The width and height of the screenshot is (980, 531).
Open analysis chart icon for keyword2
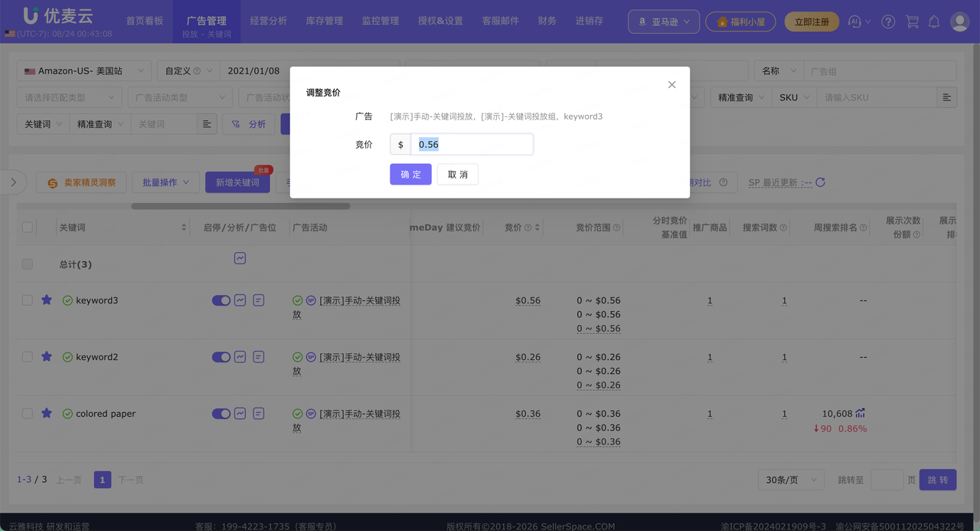(240, 357)
